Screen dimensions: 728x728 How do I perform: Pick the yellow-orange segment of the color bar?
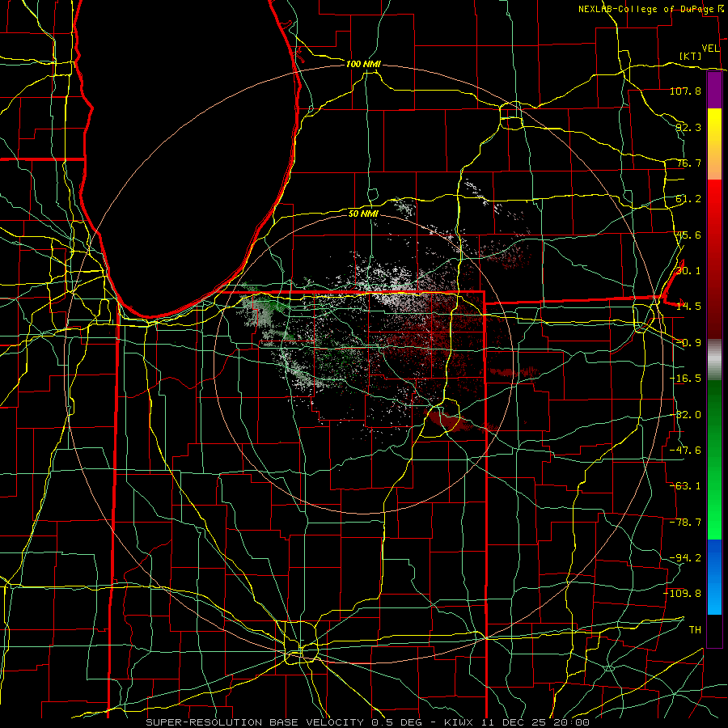714,144
